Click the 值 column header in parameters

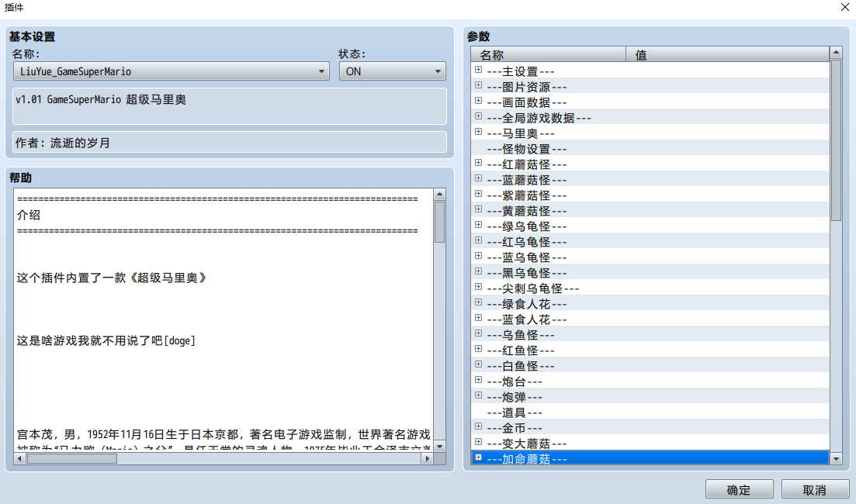coord(728,54)
